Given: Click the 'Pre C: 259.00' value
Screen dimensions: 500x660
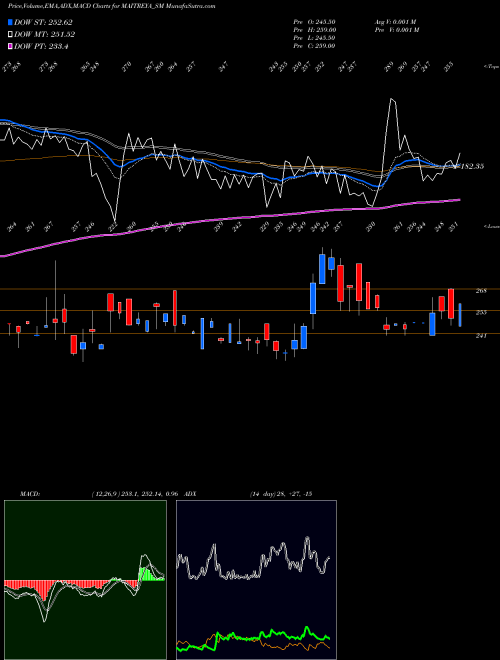Looking at the screenshot, I should (314, 46).
